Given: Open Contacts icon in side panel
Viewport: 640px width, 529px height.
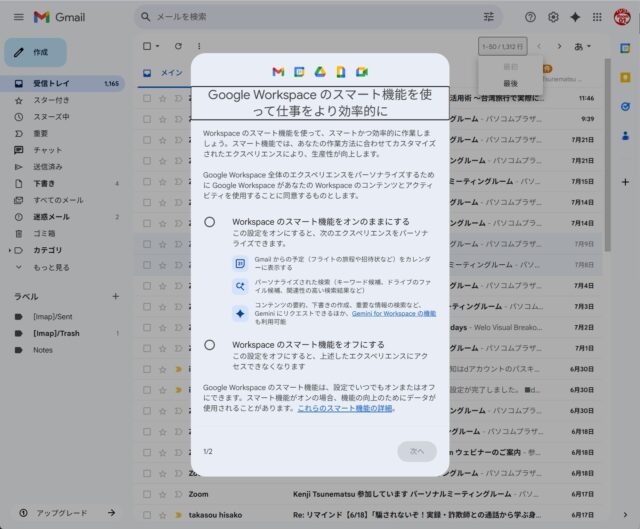Looking at the screenshot, I should click(625, 136).
